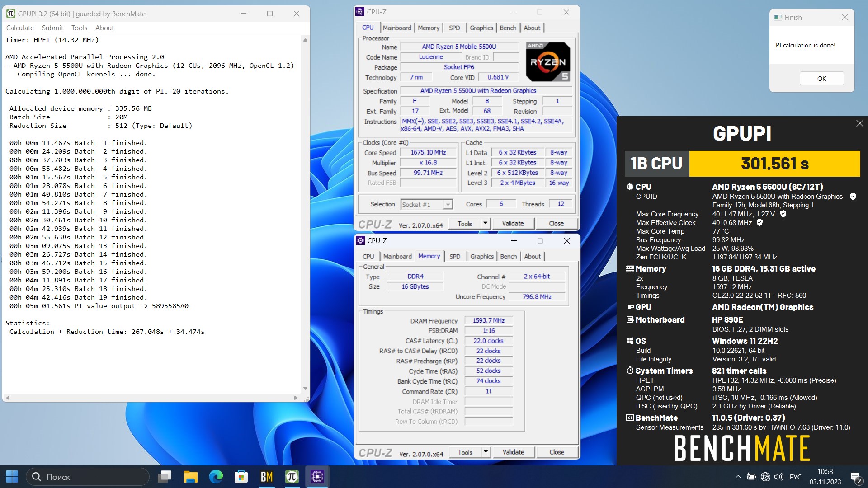Screen dimensions: 868x488
Task: Click the Max Effective Clock verified shield
Action: pyautogui.click(x=759, y=222)
